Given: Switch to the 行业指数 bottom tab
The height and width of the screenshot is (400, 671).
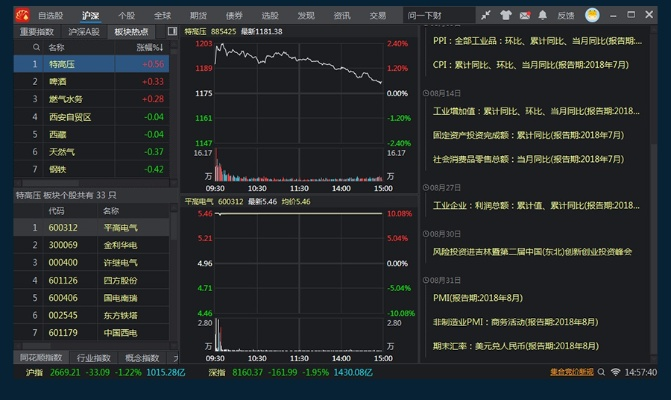Looking at the screenshot, I should pos(93,358).
